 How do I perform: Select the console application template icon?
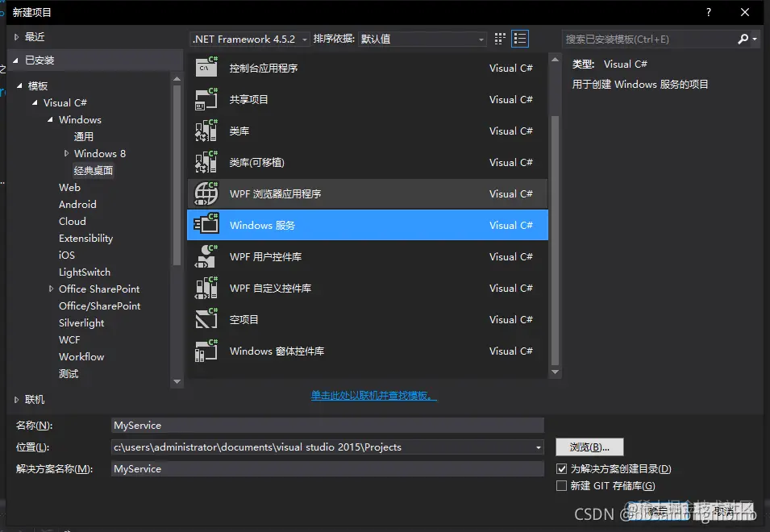[206, 67]
